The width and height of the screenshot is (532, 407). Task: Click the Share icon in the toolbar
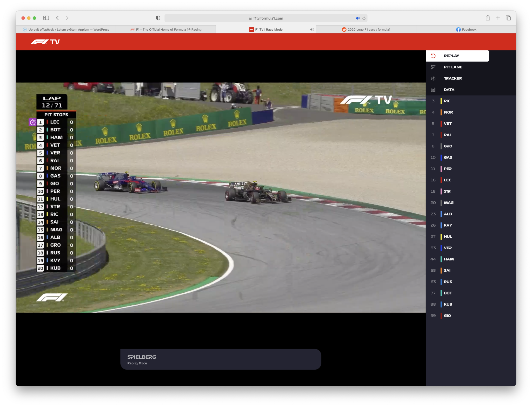pyautogui.click(x=488, y=18)
